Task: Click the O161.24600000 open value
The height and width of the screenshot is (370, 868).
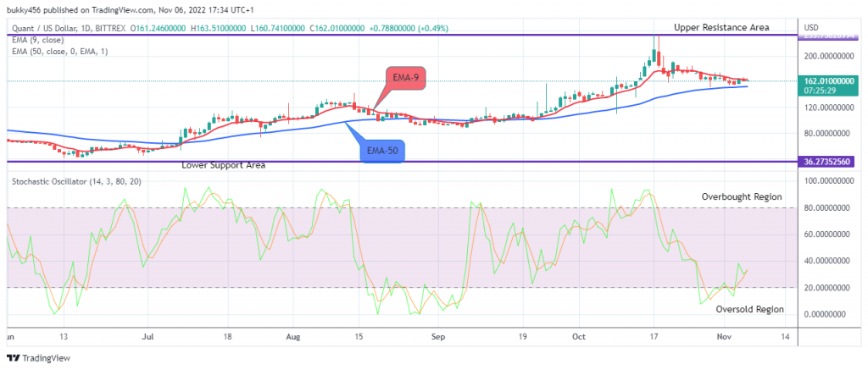Action: (157, 28)
